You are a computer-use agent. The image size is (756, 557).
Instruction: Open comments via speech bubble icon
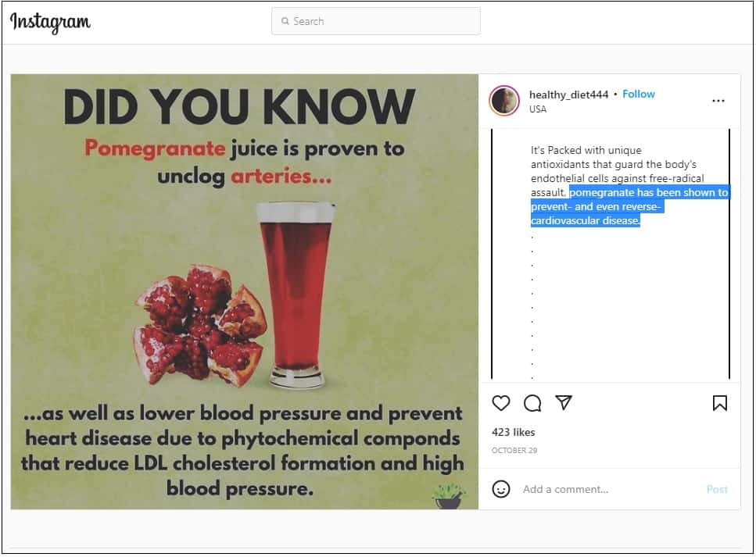532,403
